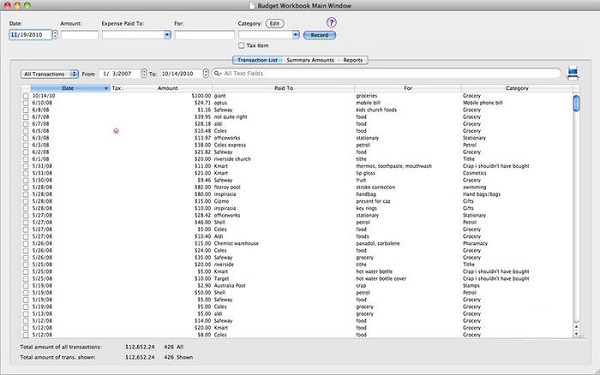Open the Category dropdown arrow

coord(295,35)
